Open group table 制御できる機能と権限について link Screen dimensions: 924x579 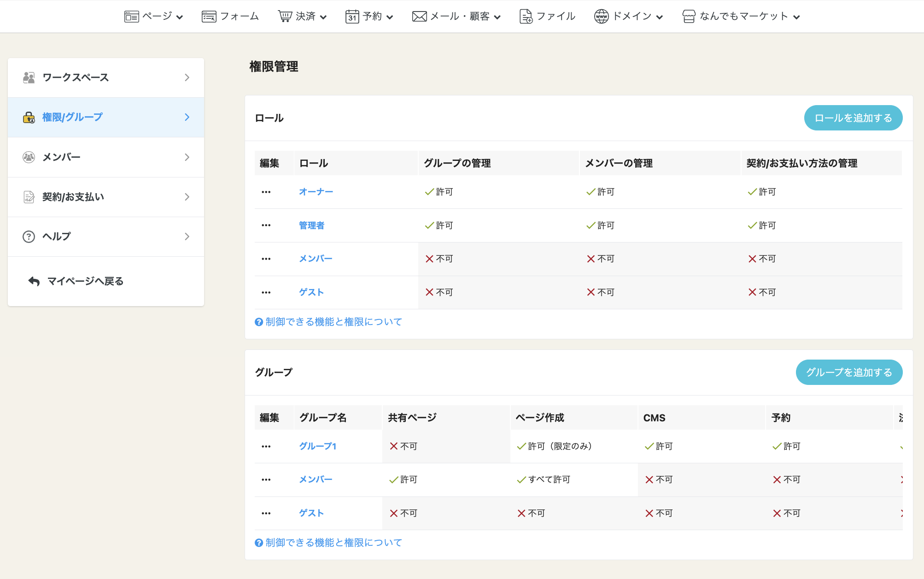coord(334,543)
